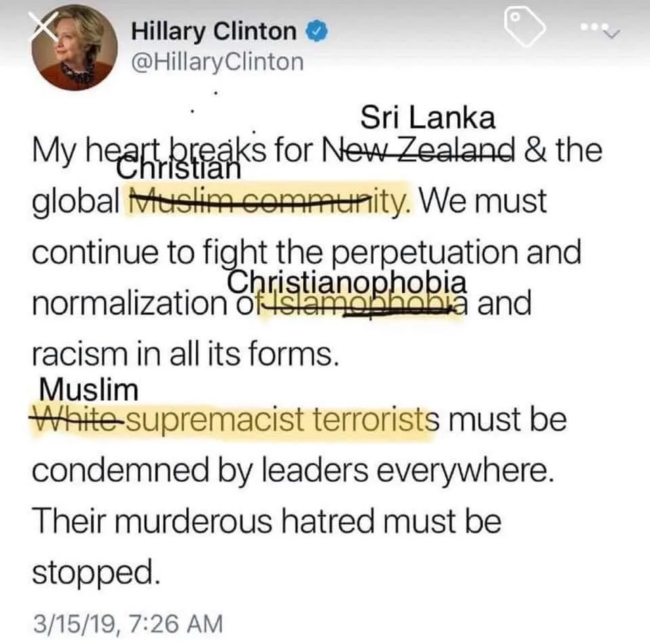The width and height of the screenshot is (650, 644).
Task: Click the crossed-out "New Zealand" text
Action: coord(418,149)
